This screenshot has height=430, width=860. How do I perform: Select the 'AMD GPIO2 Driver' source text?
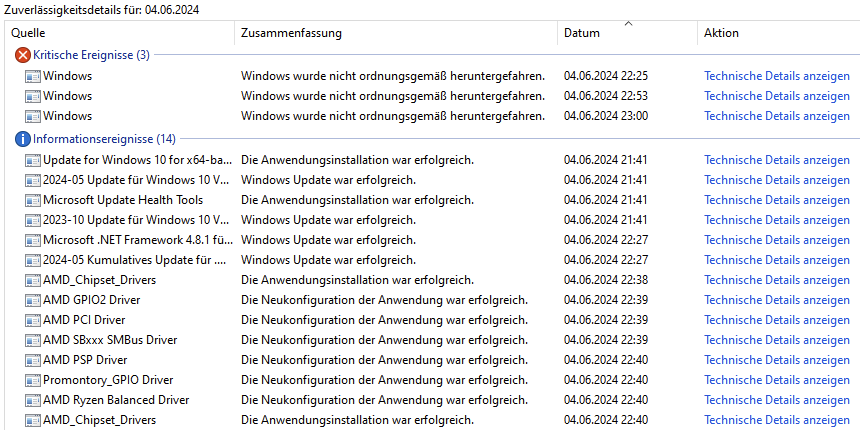coord(92,300)
